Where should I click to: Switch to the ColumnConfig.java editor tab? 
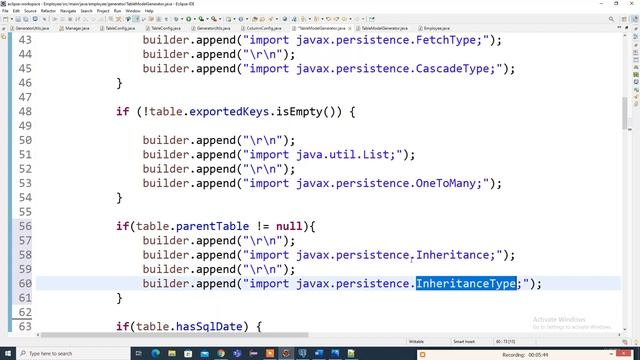pos(261,28)
